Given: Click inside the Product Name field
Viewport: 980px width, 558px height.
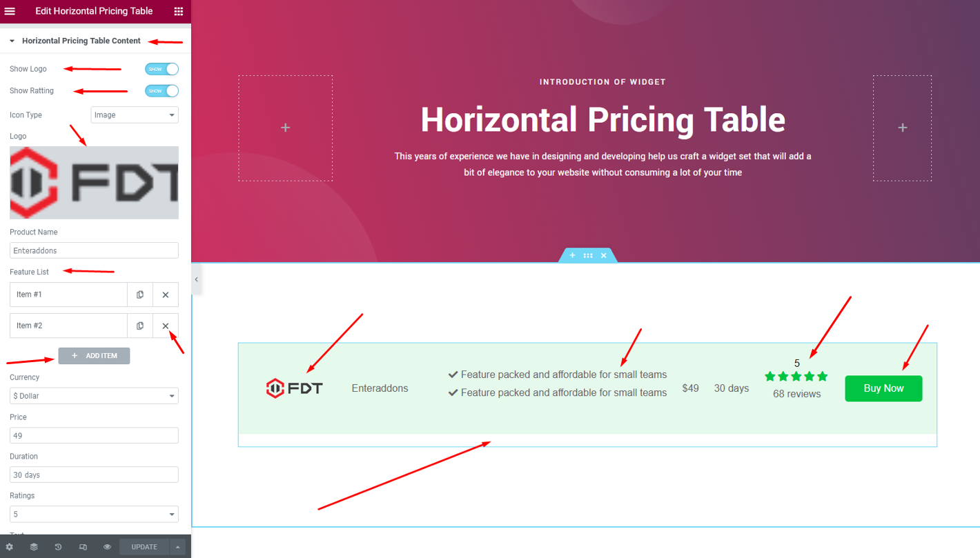Looking at the screenshot, I should (94, 250).
